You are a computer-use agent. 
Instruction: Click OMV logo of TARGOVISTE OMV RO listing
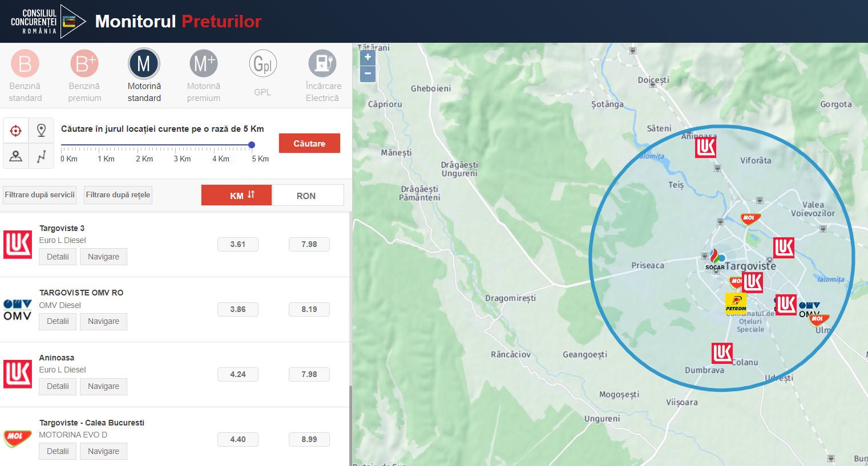click(18, 310)
